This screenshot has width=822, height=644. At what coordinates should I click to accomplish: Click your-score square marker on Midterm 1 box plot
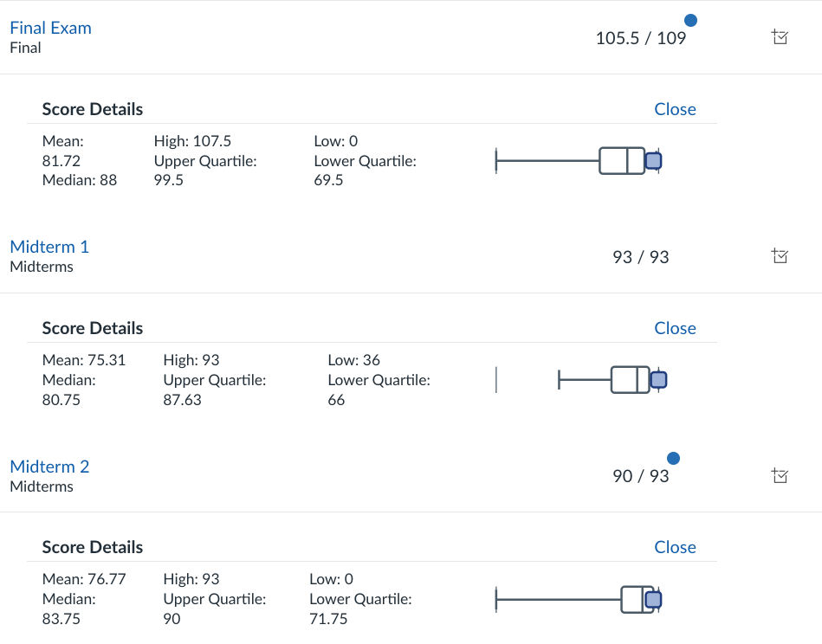pyautogui.click(x=659, y=380)
